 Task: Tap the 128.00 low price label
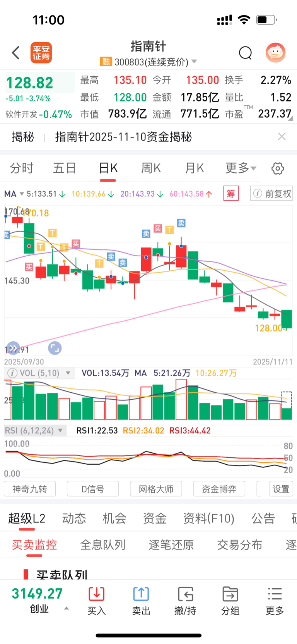click(x=268, y=328)
